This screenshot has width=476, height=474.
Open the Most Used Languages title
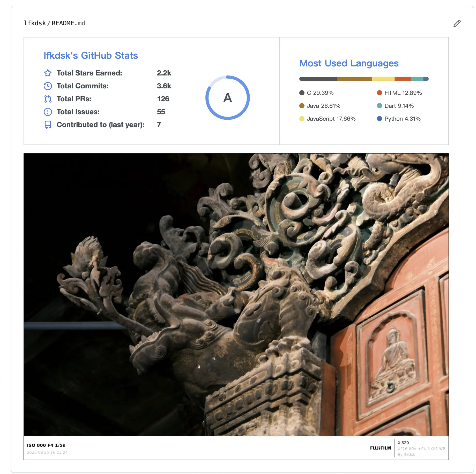(349, 63)
